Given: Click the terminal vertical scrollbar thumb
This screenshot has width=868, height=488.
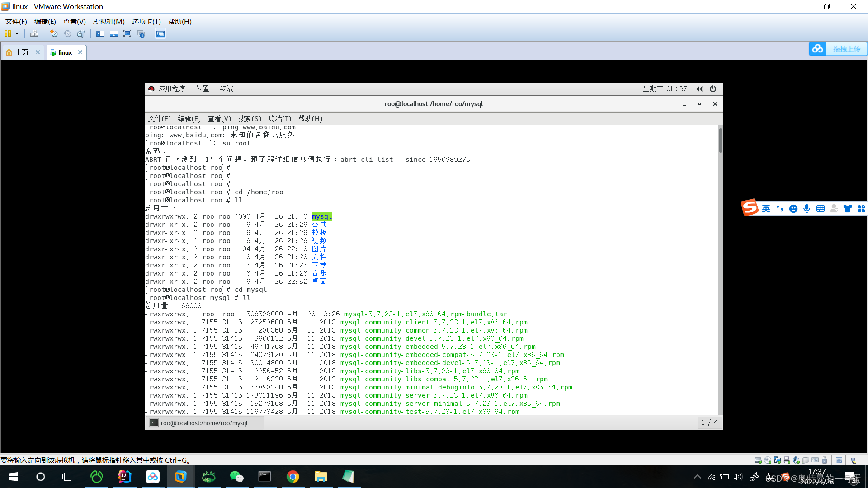Looking at the screenshot, I should 720,141.
